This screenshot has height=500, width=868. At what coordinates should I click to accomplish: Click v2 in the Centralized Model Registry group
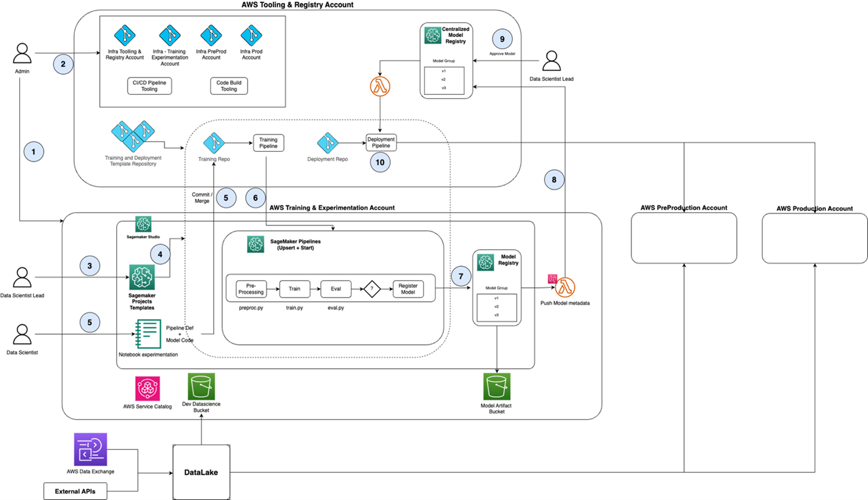(x=442, y=79)
